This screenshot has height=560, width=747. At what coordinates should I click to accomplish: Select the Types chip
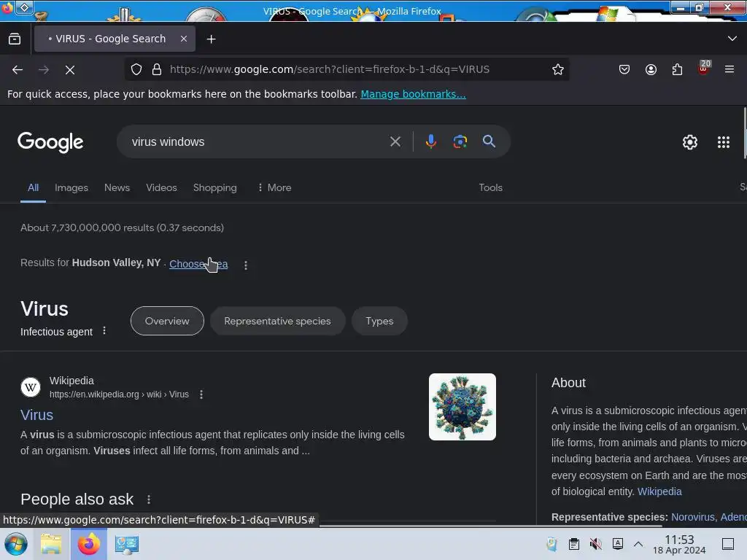pyautogui.click(x=379, y=321)
